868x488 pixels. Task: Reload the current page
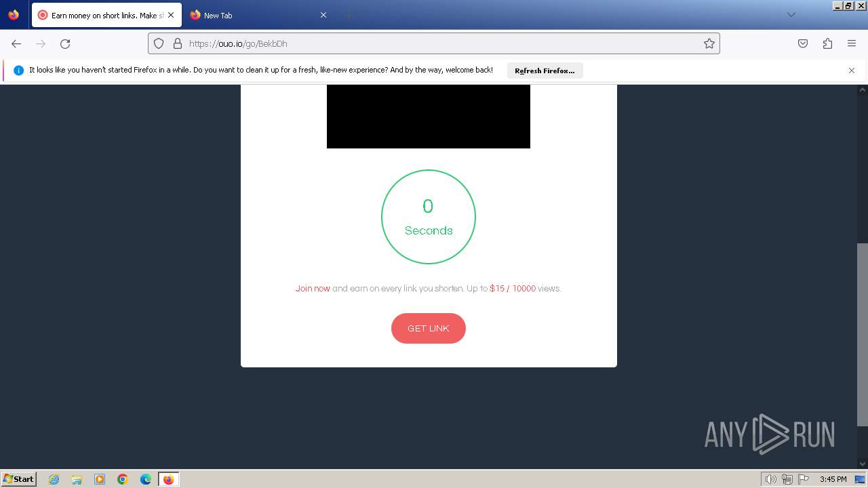point(65,43)
